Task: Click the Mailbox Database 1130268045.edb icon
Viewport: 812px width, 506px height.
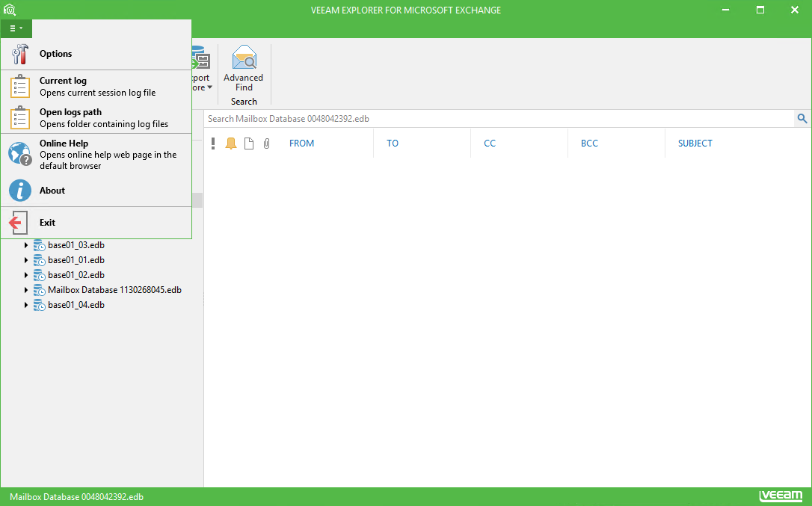Action: (40, 290)
